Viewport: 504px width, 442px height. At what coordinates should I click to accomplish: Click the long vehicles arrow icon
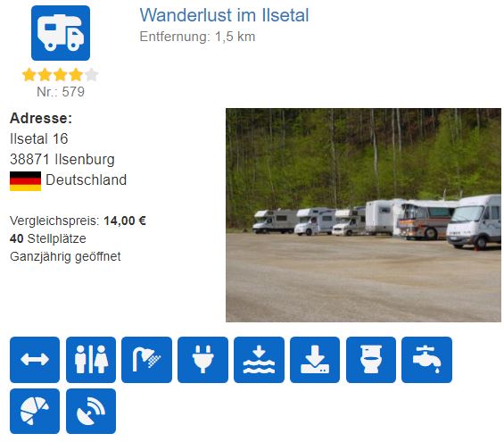coord(35,360)
